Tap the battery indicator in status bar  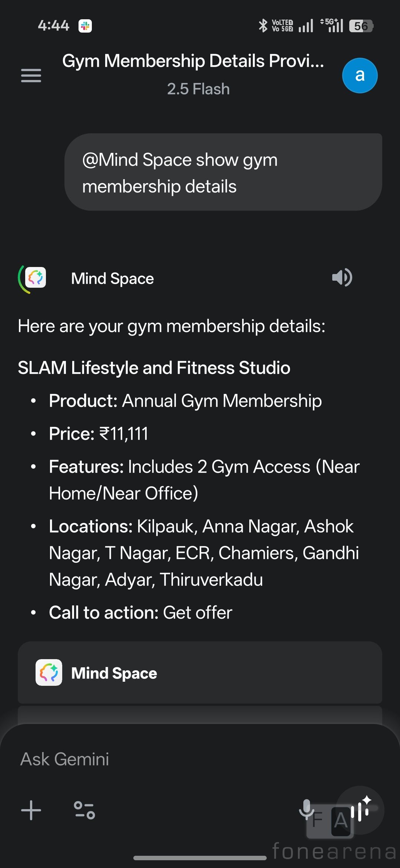[361, 26]
